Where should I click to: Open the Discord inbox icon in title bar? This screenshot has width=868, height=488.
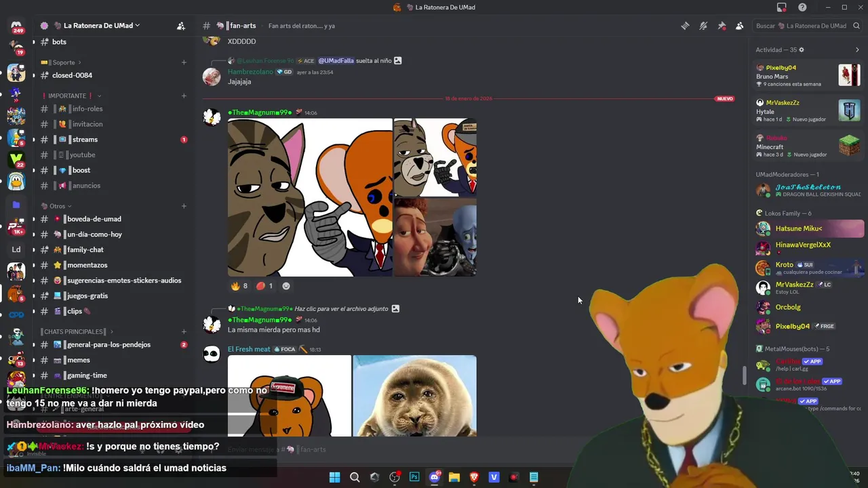click(x=782, y=7)
